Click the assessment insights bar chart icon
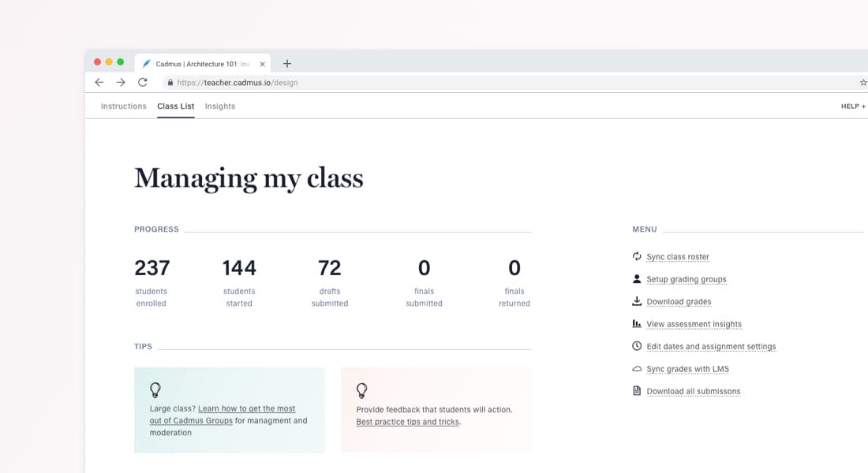The width and height of the screenshot is (868, 473). [637, 324]
